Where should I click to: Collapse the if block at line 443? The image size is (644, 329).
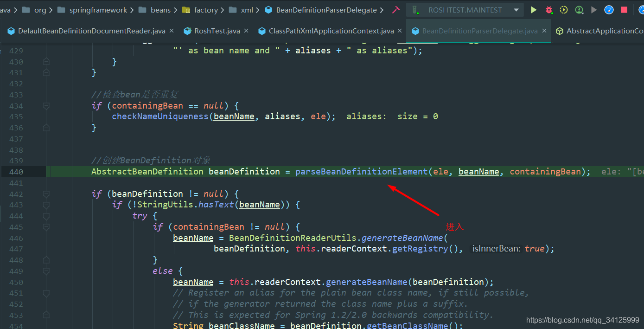[46, 205]
